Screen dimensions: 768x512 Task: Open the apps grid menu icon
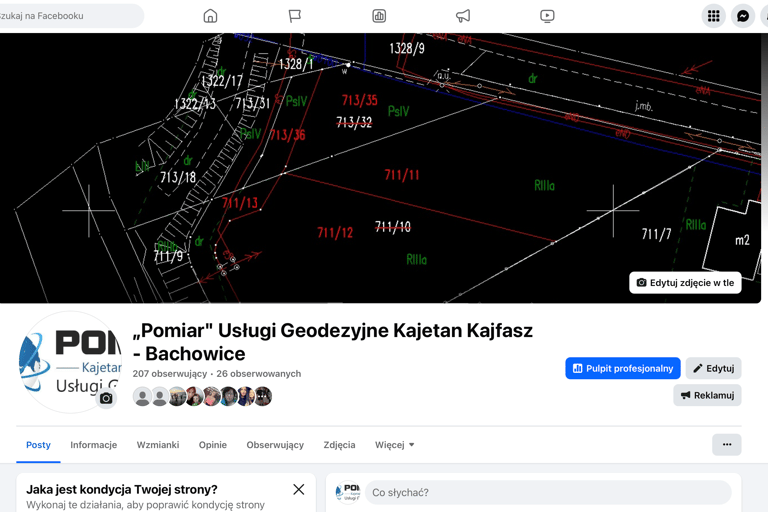714,16
